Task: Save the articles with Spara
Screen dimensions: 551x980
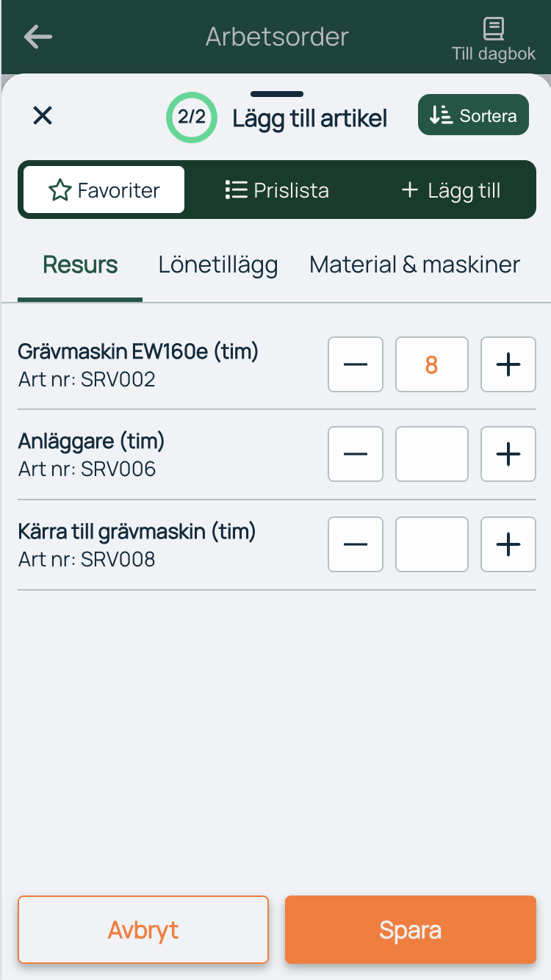Action: [411, 929]
